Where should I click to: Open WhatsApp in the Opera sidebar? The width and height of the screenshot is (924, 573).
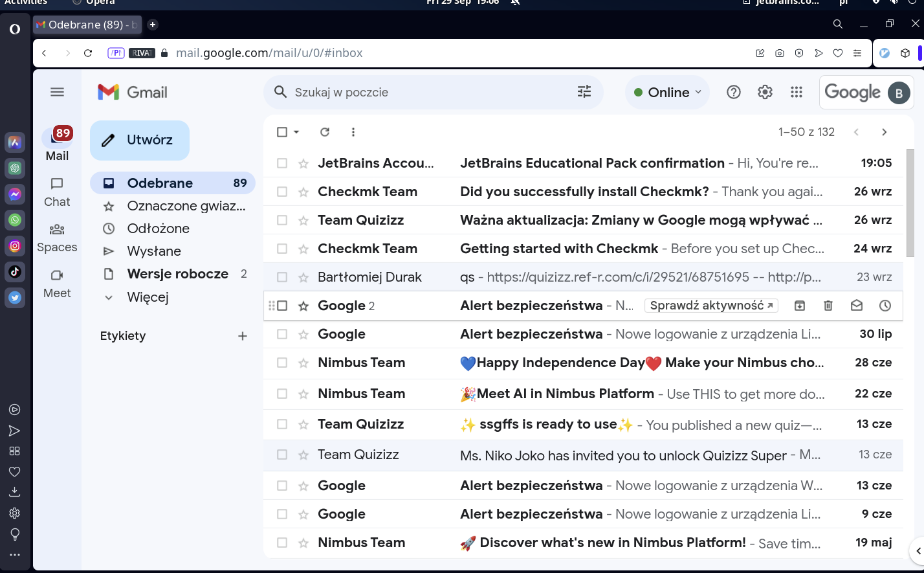point(15,220)
